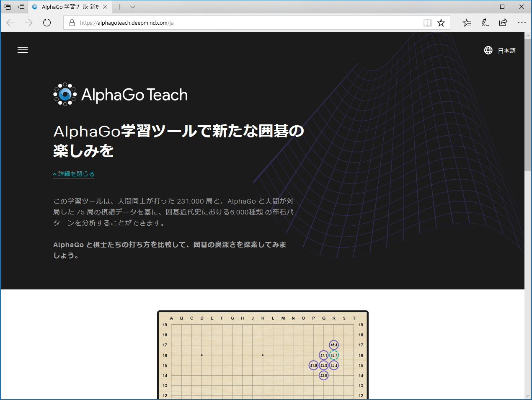Toggle reading view in the address bar
This screenshot has width=532, height=400.
click(427, 23)
